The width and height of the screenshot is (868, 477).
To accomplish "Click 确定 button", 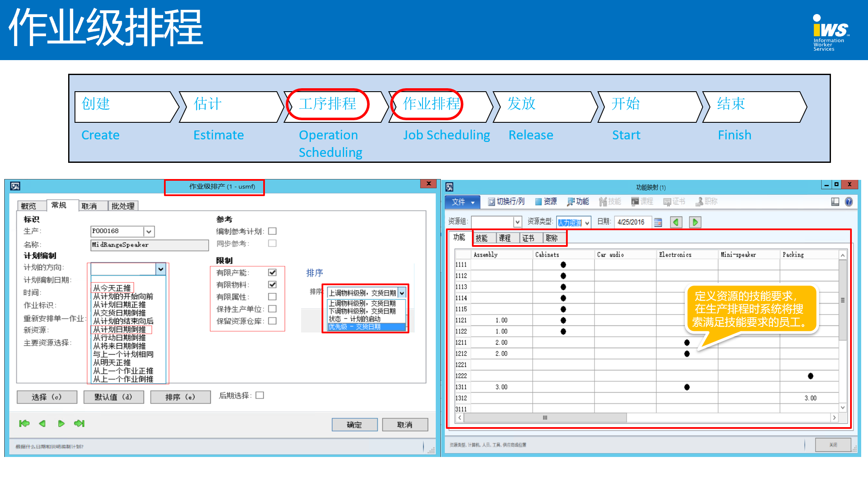I will 354,425.
